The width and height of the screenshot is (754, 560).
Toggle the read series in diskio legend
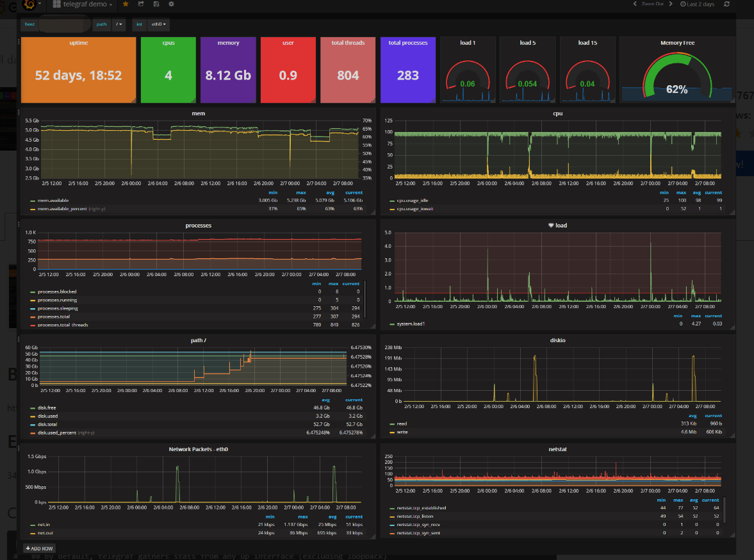402,424
